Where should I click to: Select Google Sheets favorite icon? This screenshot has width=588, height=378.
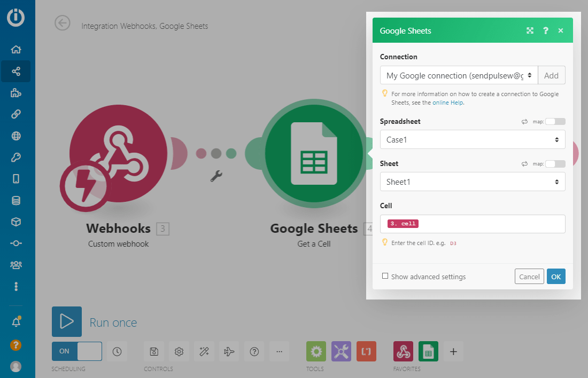tap(428, 351)
